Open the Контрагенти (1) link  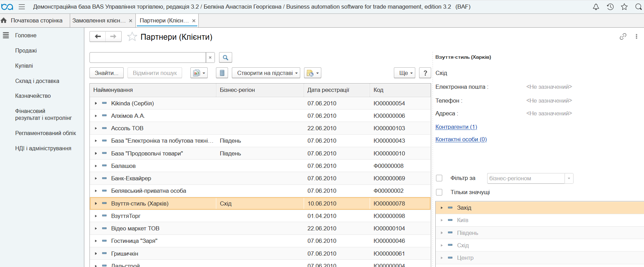(x=456, y=127)
